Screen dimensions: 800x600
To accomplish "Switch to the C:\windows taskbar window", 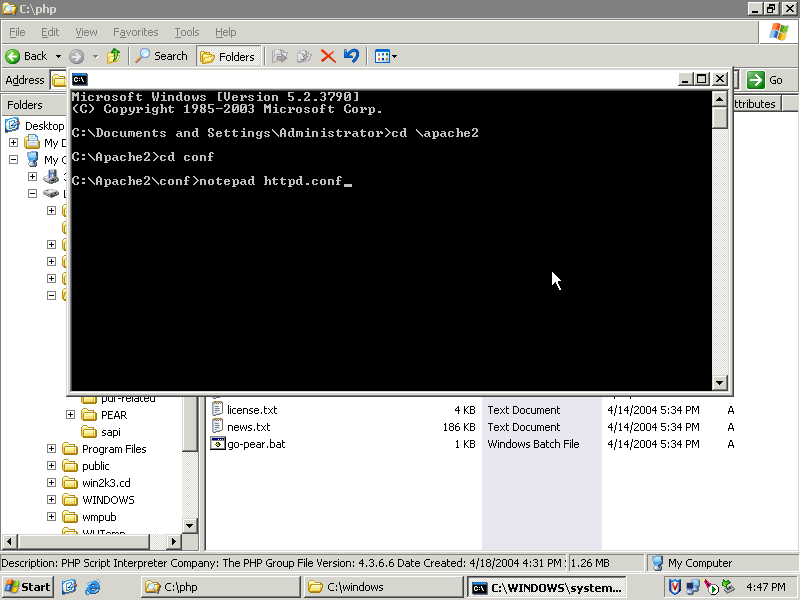I will tap(383, 587).
